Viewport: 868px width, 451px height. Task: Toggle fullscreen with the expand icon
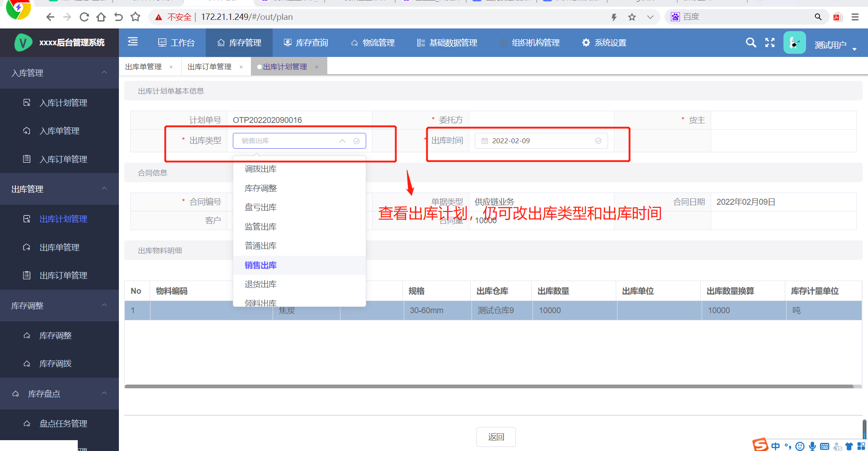tap(770, 42)
